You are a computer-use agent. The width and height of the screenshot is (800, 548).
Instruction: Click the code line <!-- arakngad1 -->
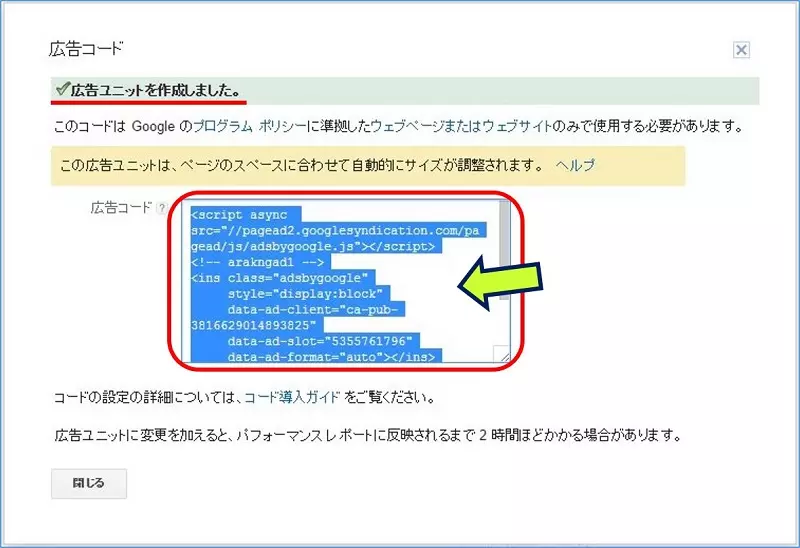tap(258, 262)
